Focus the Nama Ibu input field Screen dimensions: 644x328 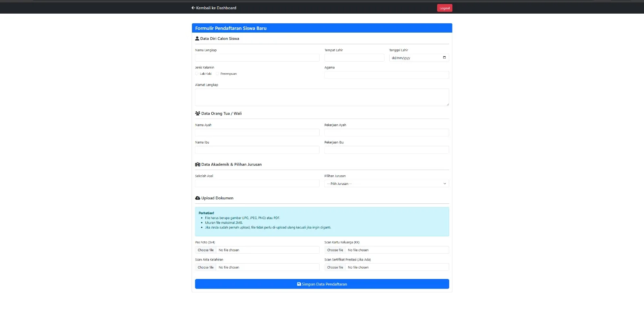[x=257, y=150]
